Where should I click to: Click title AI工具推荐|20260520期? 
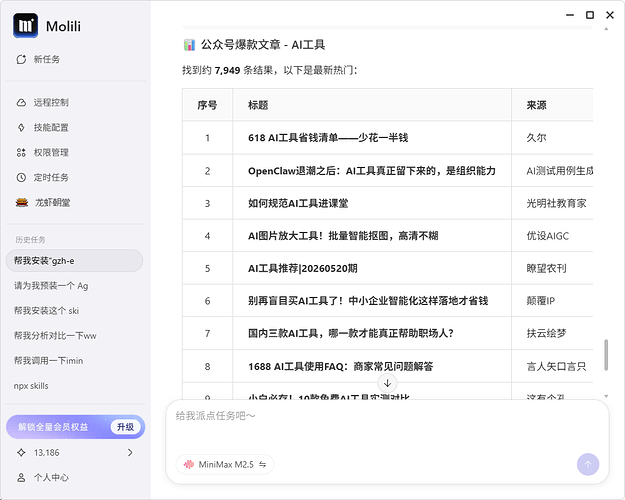point(303,268)
